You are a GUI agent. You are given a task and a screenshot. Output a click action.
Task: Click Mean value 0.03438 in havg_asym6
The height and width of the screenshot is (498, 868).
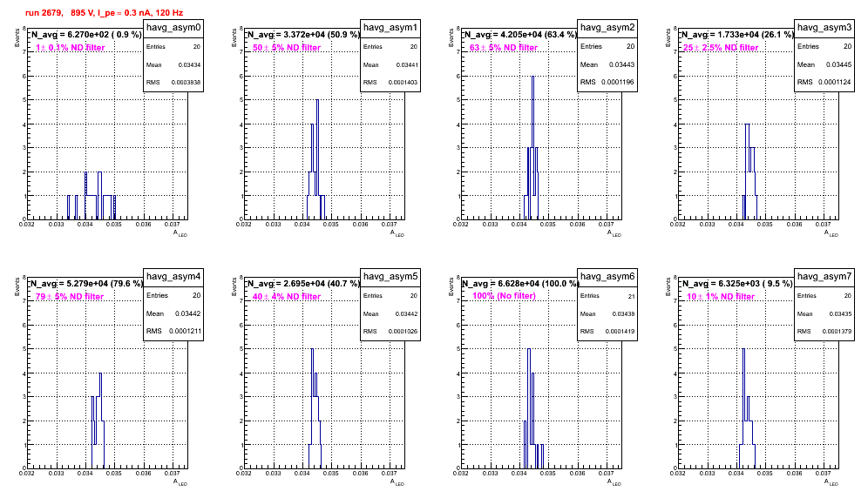[623, 313]
